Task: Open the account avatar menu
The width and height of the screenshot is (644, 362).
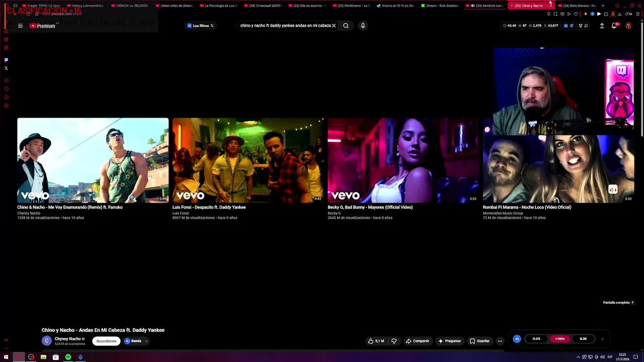Action: (628, 26)
